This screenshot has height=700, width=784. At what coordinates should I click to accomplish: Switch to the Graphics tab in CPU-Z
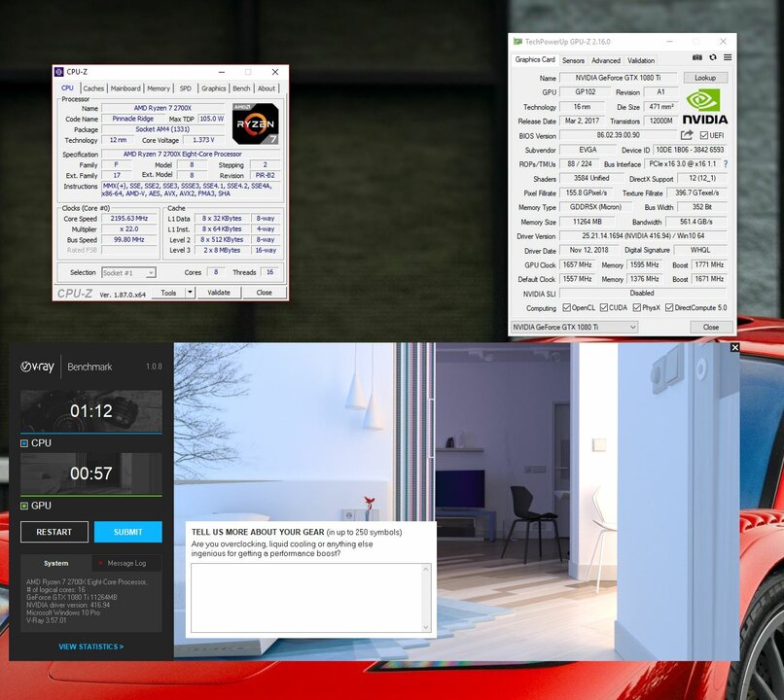pos(213,88)
